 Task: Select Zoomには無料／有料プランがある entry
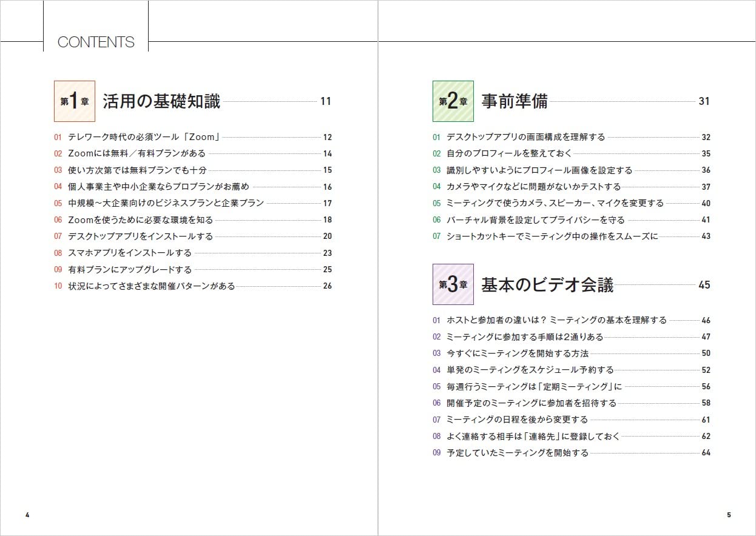pos(137,153)
